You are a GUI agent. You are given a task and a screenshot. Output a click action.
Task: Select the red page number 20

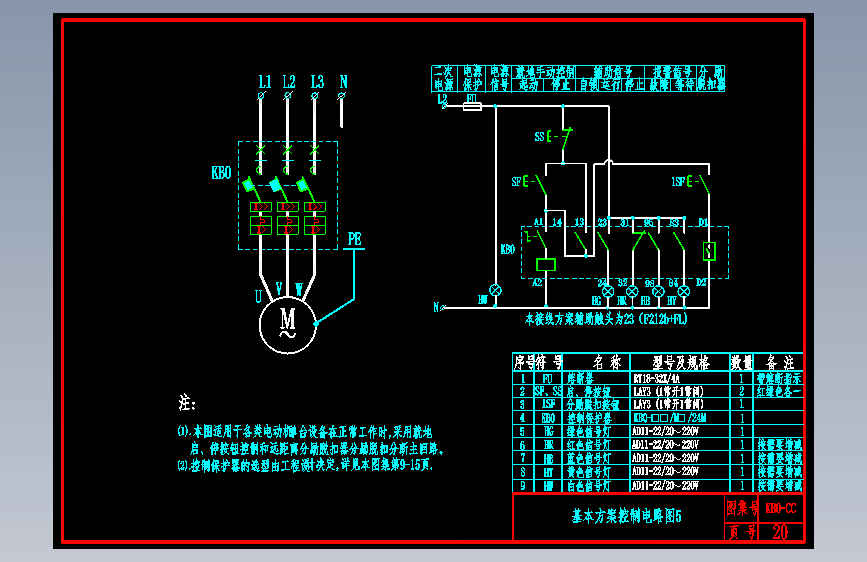point(780,532)
